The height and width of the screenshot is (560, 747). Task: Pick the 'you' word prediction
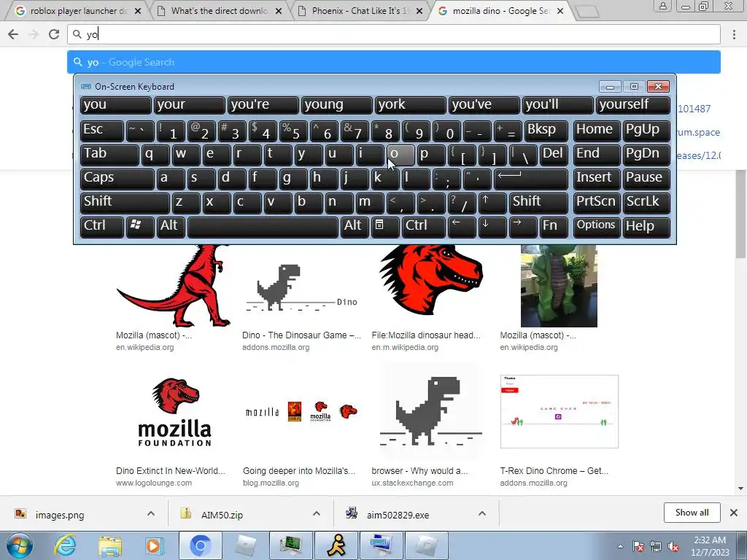click(116, 105)
